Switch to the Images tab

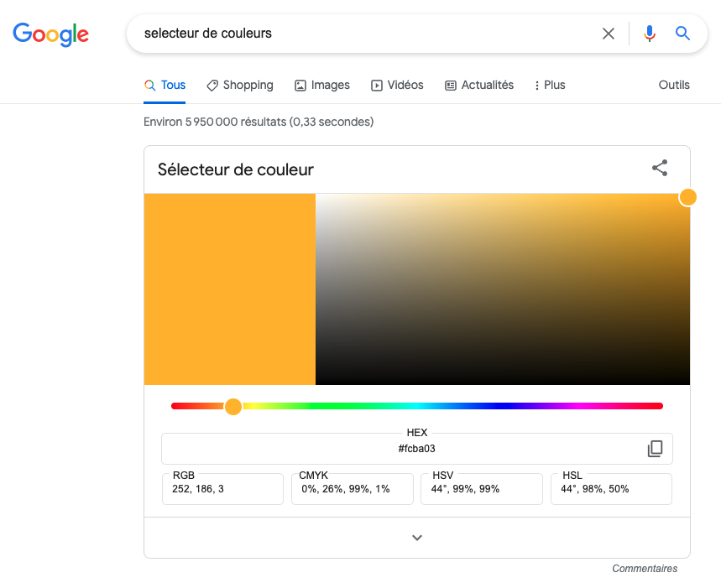click(x=321, y=85)
